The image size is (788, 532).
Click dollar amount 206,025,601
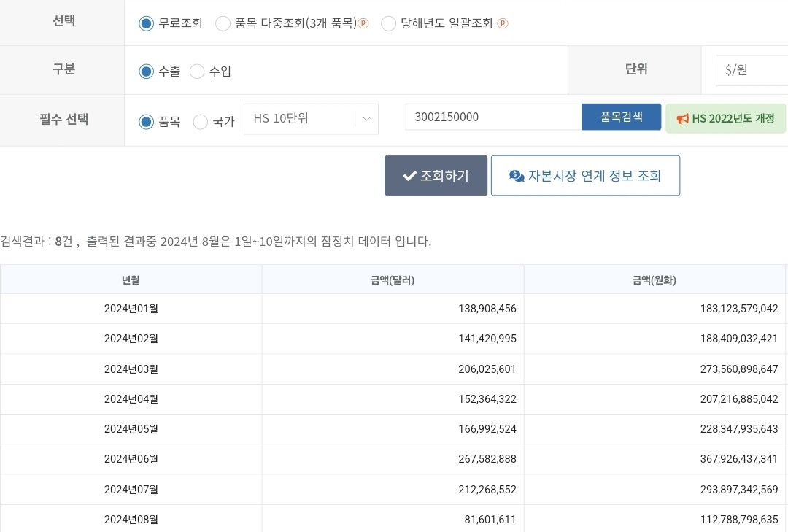click(x=487, y=369)
